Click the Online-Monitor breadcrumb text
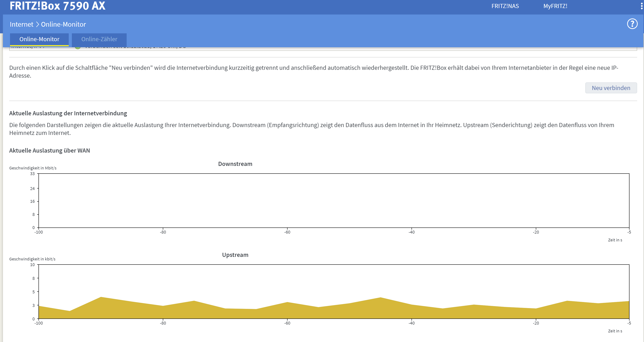 (x=63, y=24)
